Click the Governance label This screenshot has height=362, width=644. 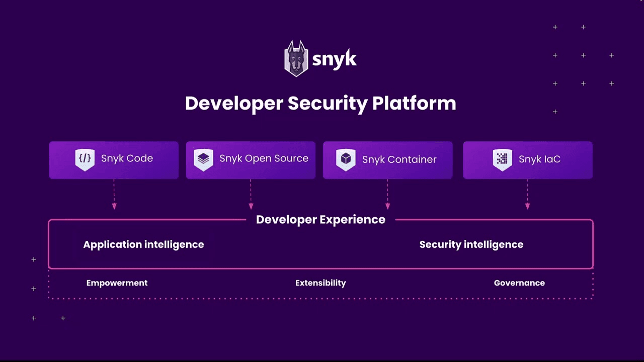click(519, 283)
